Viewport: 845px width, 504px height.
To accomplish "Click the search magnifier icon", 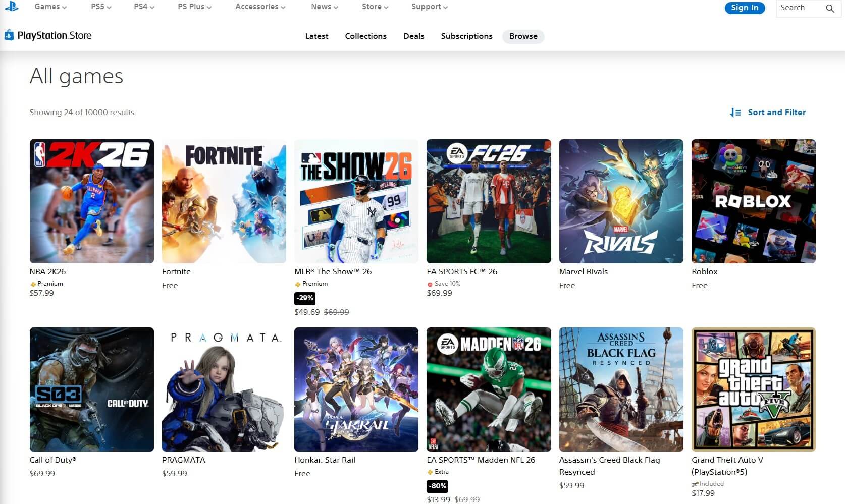I will tap(829, 8).
